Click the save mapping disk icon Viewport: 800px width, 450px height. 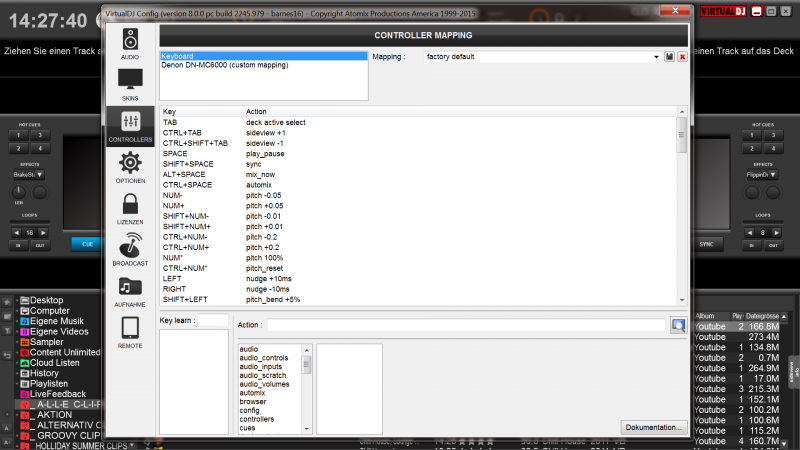669,57
